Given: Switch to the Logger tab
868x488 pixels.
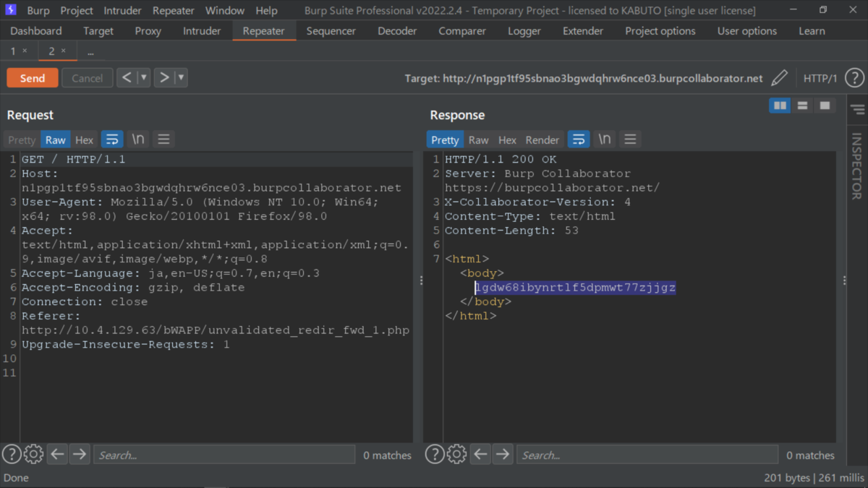Looking at the screenshot, I should 524,31.
